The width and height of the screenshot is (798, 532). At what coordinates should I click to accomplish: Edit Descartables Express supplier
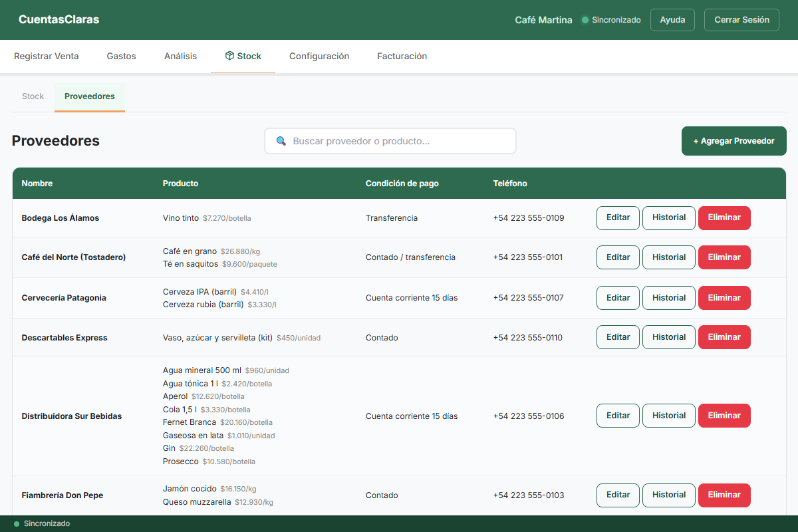[x=618, y=337]
